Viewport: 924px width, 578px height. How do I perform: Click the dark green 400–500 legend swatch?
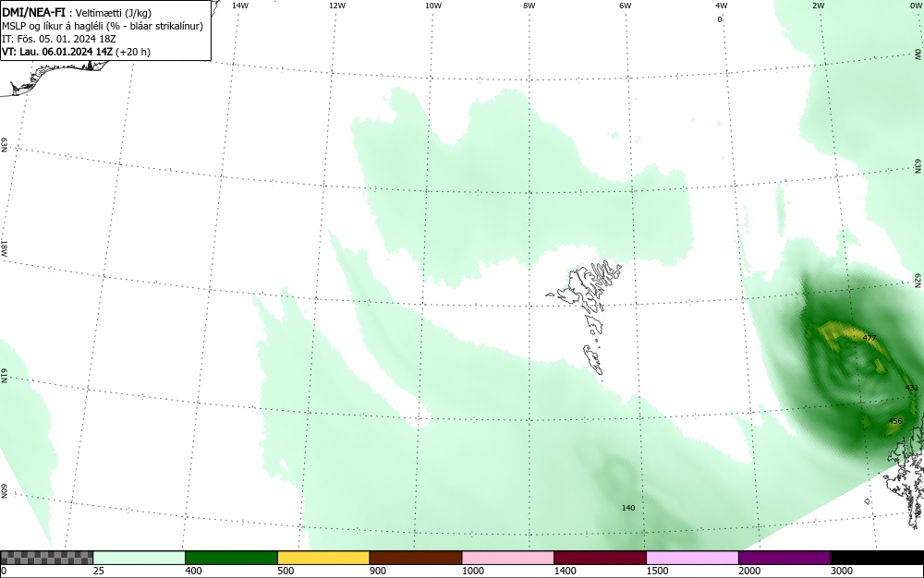(x=231, y=558)
